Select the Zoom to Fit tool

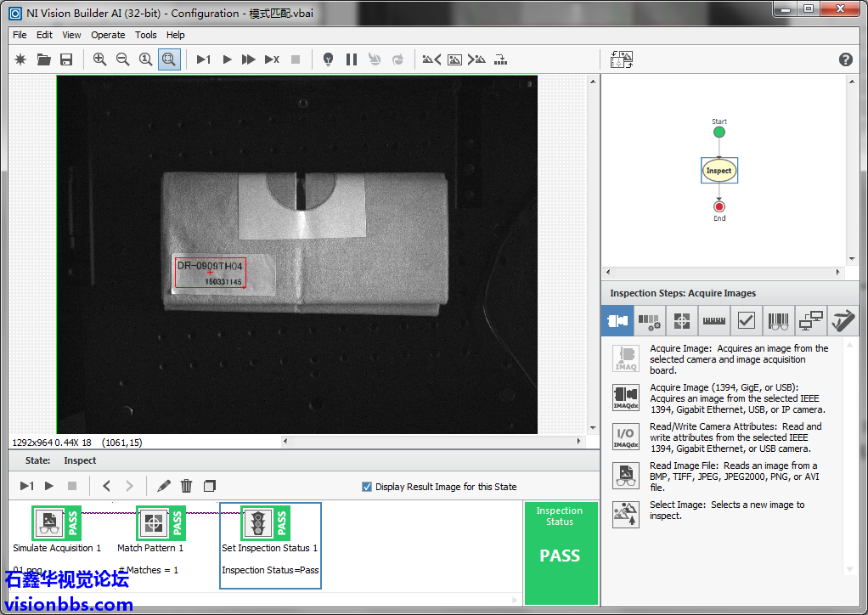pos(169,59)
